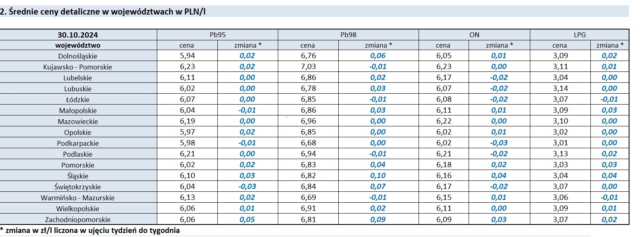This screenshot has height=237, width=644.
Task: Click the Pb98 column header
Action: tap(348, 35)
